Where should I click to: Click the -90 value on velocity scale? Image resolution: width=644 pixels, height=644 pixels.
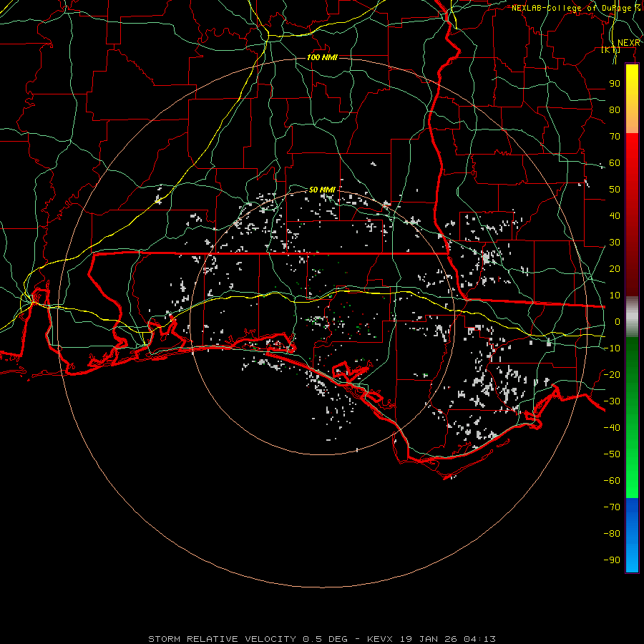612,560
